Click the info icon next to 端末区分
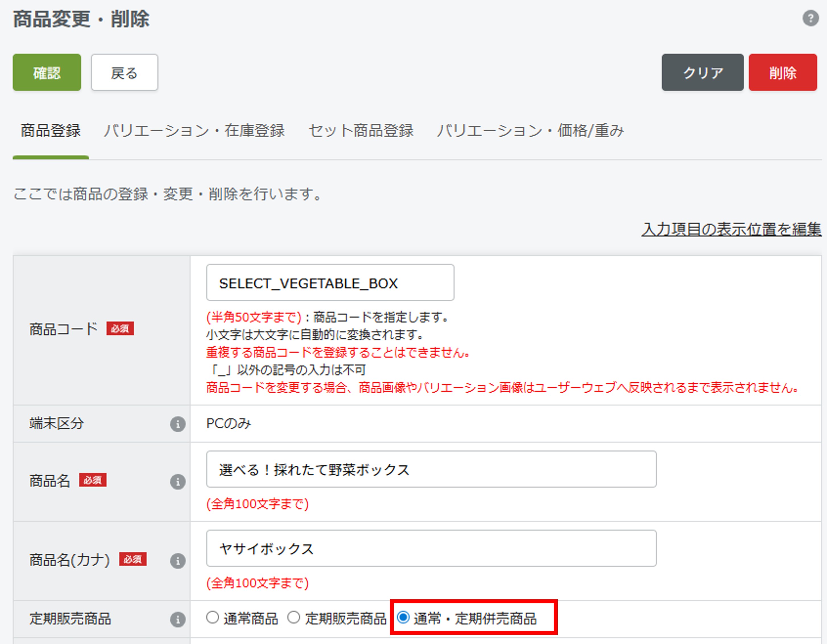This screenshot has height=644, width=827. (177, 424)
